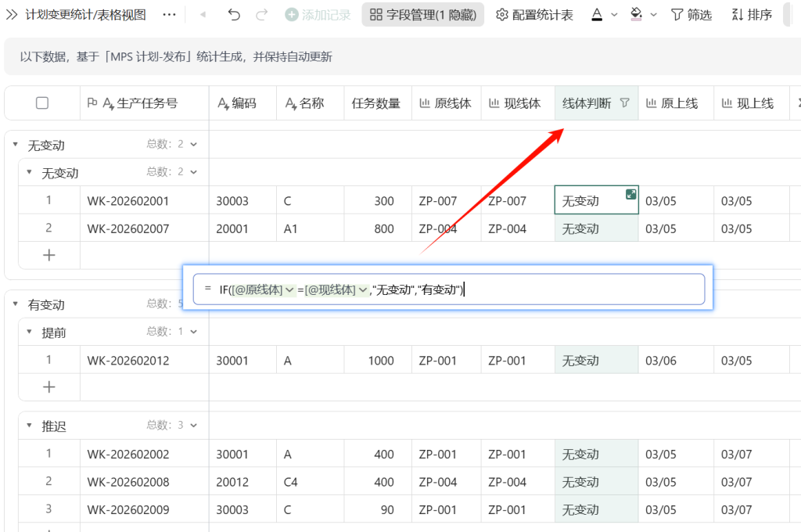
Task: Open 字段管理 field management
Action: (423, 15)
